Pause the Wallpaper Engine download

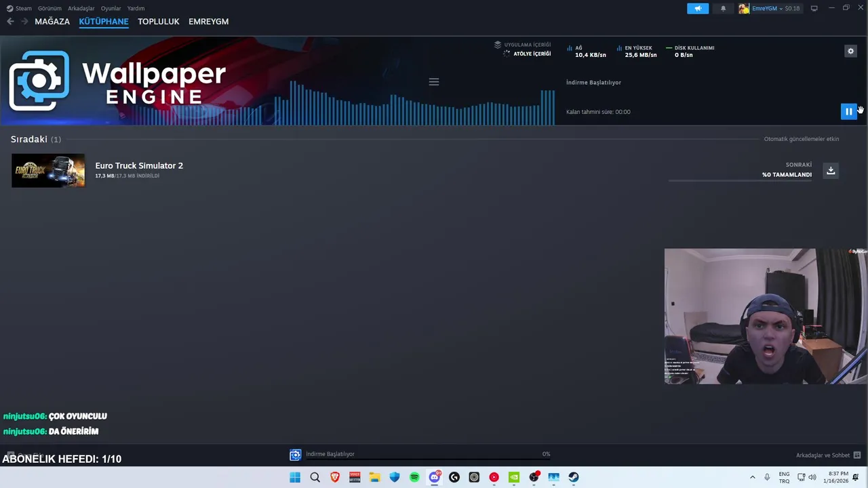click(848, 112)
